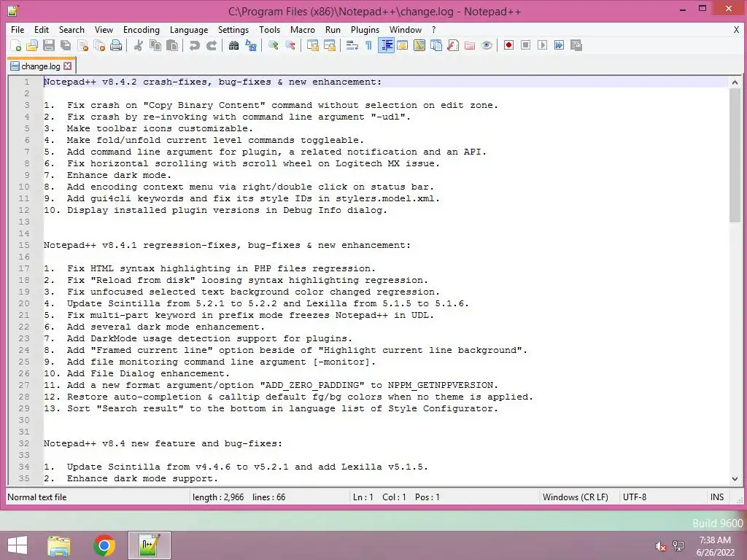Viewport: 747px width, 560px height.
Task: Click the macro Playback icon
Action: tap(542, 46)
